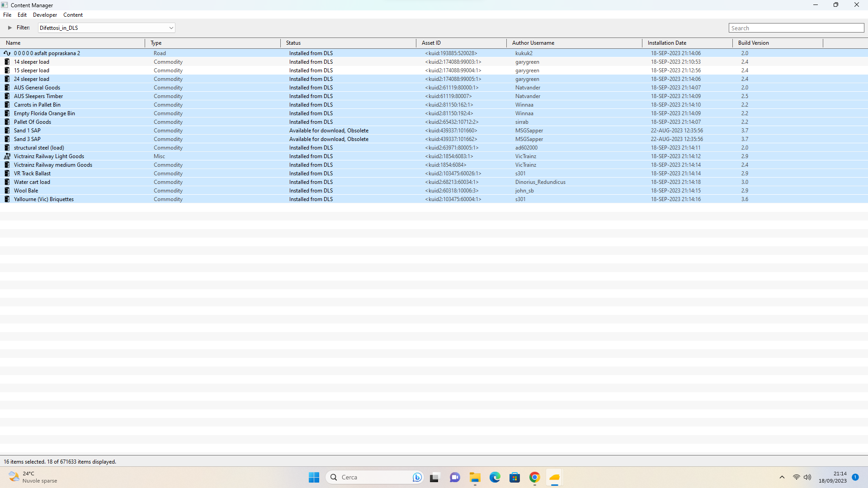The height and width of the screenshot is (488, 868).
Task: Open the Windows Start menu
Action: pos(314,477)
